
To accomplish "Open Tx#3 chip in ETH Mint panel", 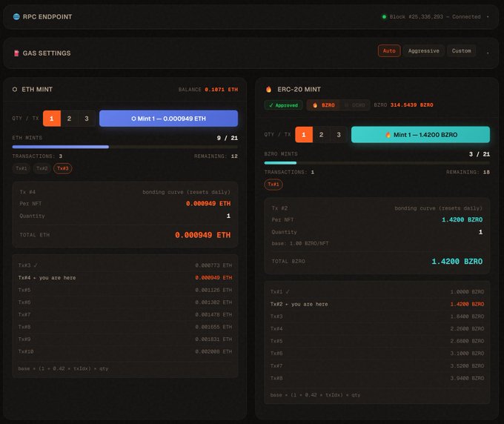I will click(63, 168).
